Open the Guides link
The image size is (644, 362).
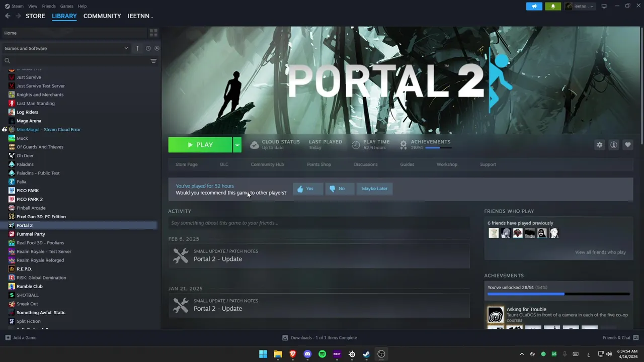[407, 164]
